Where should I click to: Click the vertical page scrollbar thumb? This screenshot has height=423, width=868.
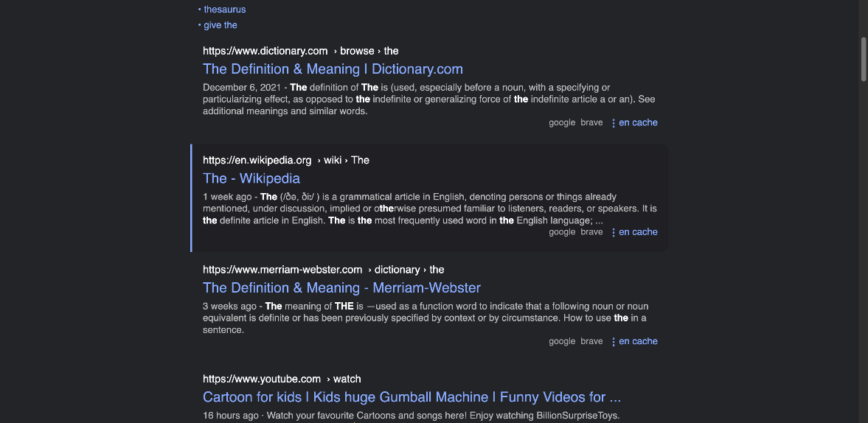pos(863,60)
